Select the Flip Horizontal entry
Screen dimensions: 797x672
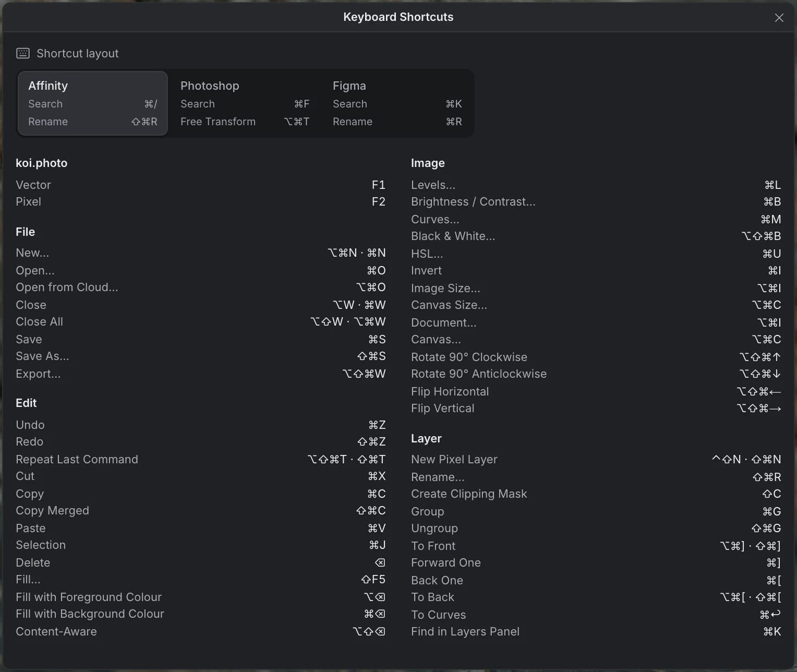coord(596,391)
